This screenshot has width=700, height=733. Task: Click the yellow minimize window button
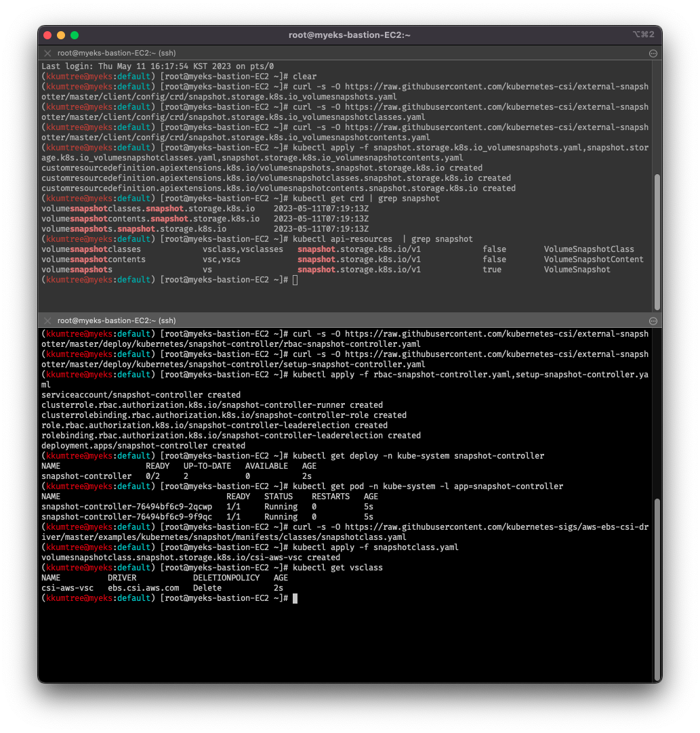tap(61, 35)
